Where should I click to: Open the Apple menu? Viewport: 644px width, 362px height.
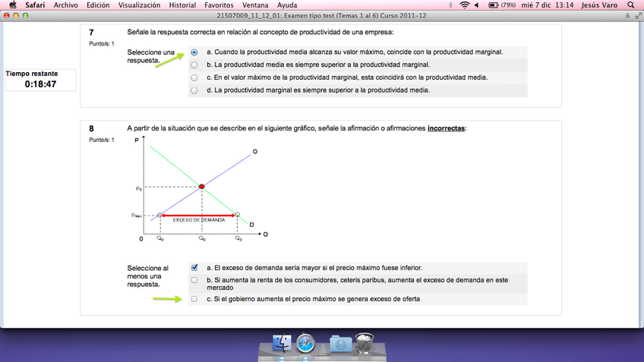[12, 5]
